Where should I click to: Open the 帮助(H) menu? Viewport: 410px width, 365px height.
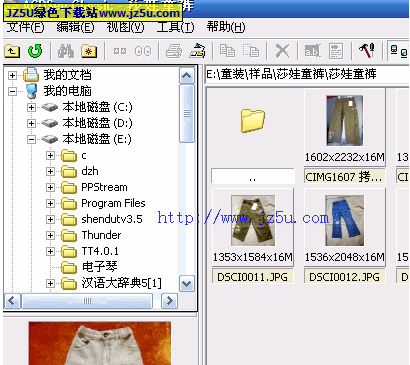coord(226,27)
